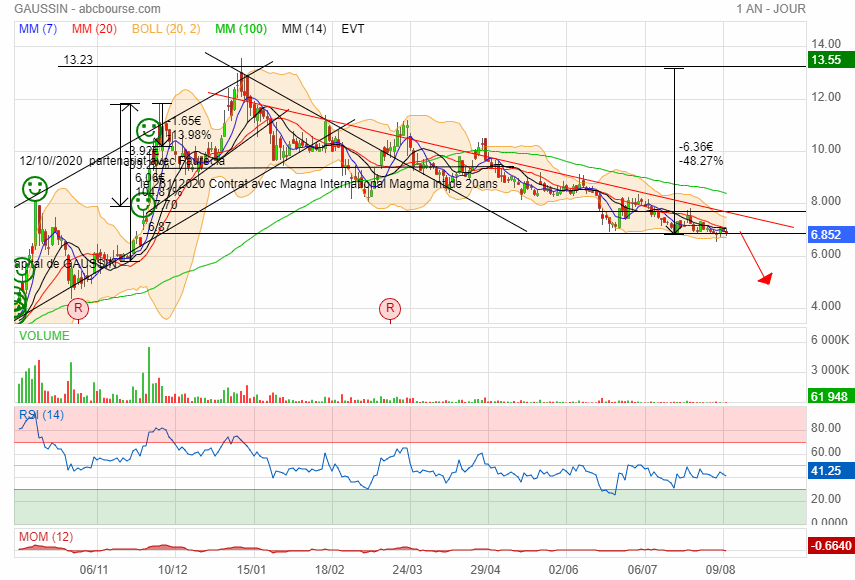
Task: Click the 14.00 price axis label
Action: click(826, 44)
